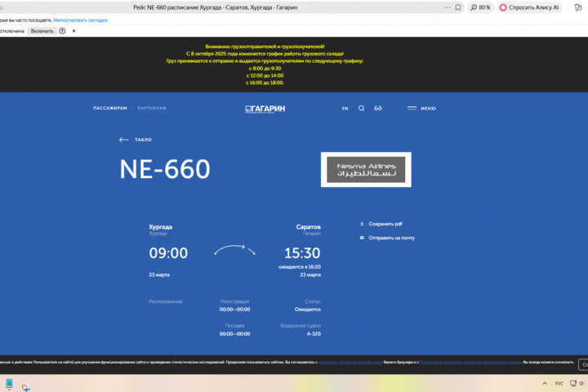
Task: Switch to the ПАССАЖИРАМ tab
Action: coord(110,108)
